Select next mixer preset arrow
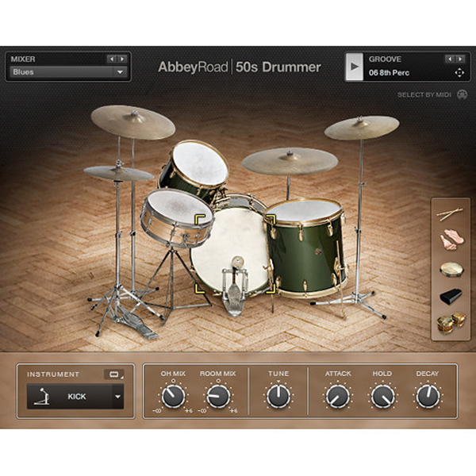The height and width of the screenshot is (476, 476). pyautogui.click(x=121, y=59)
